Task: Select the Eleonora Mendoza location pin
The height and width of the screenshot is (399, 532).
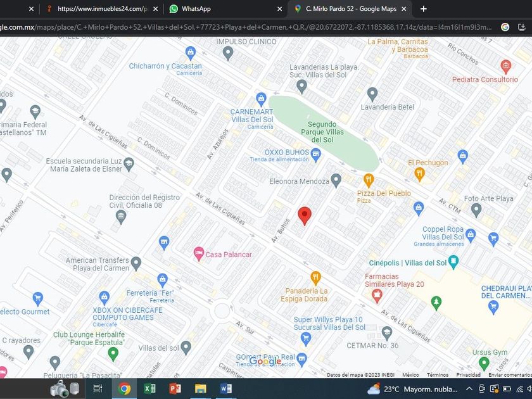Action: [336, 180]
